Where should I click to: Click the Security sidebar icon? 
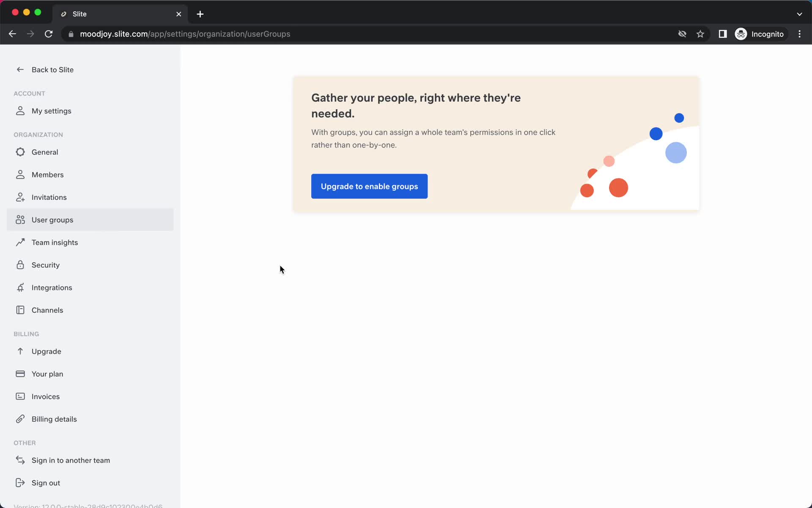20,265
